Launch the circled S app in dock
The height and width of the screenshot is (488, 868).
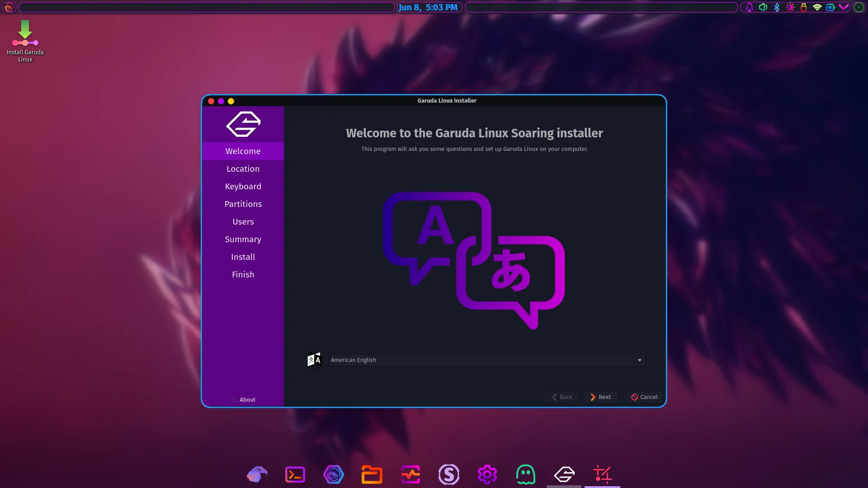tap(449, 474)
